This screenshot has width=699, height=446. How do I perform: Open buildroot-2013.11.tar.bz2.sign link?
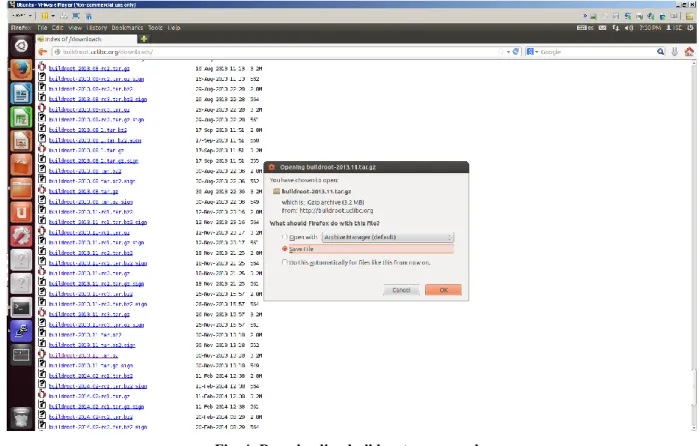coord(92,345)
